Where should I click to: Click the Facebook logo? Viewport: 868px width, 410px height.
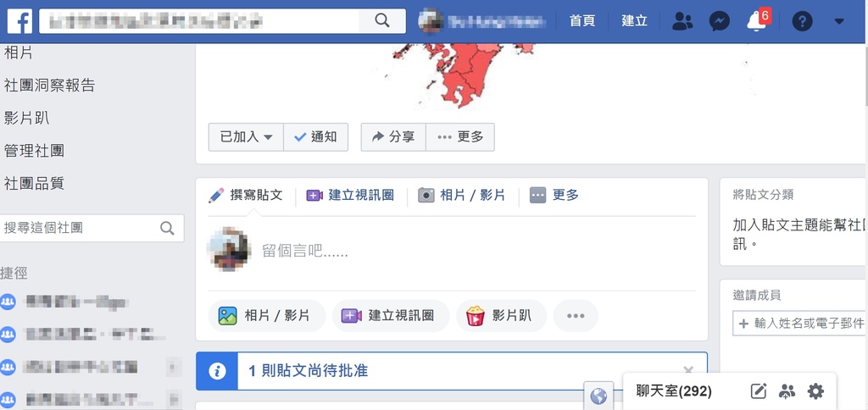click(19, 21)
